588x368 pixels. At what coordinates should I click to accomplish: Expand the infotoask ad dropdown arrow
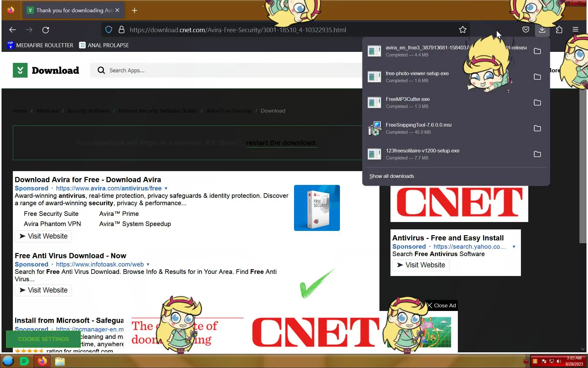pos(148,265)
